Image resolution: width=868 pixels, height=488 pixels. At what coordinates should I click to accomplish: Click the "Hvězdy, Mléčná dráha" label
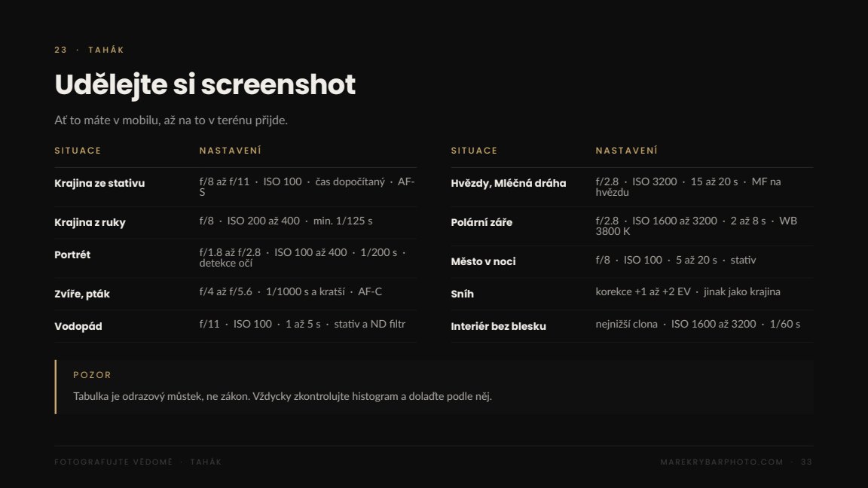508,183
